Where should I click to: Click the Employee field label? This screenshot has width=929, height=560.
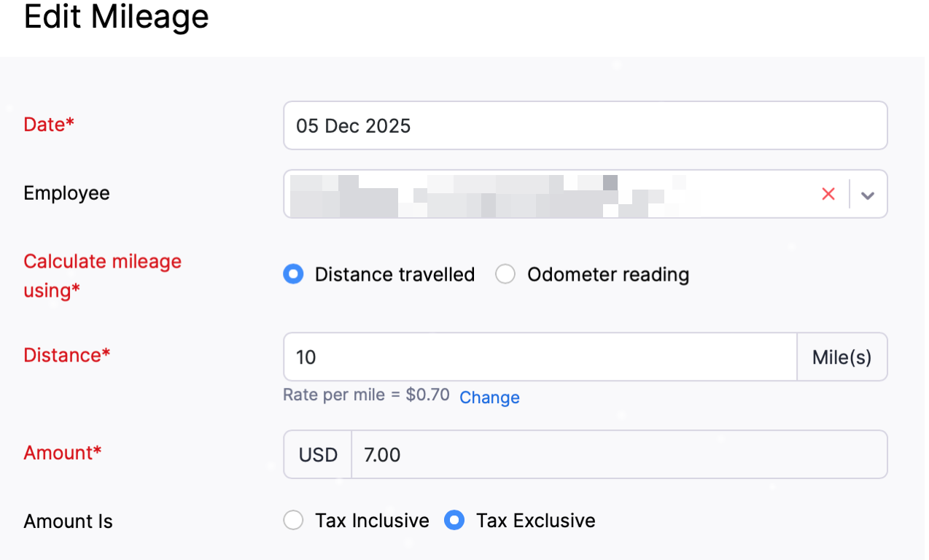[x=66, y=193]
